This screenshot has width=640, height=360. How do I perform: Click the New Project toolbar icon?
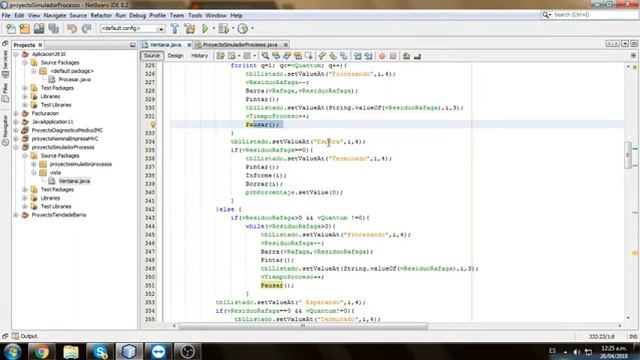[x=25, y=29]
